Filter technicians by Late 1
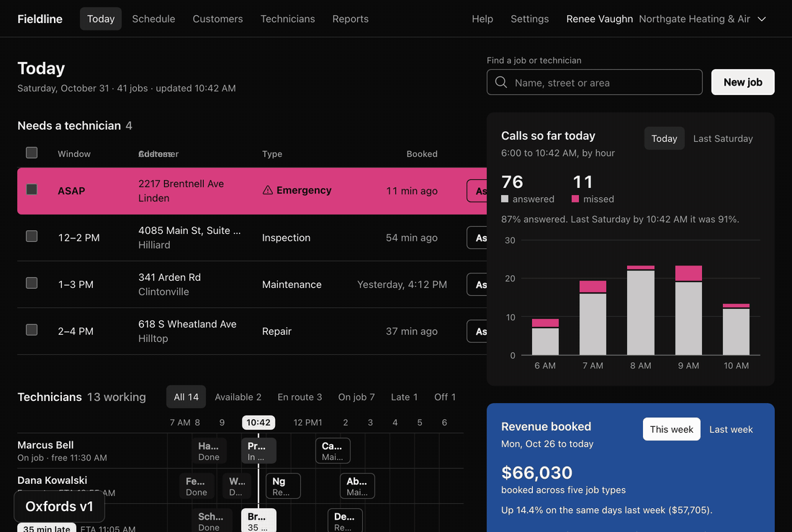Viewport: 792px width, 532px height. [x=404, y=397]
